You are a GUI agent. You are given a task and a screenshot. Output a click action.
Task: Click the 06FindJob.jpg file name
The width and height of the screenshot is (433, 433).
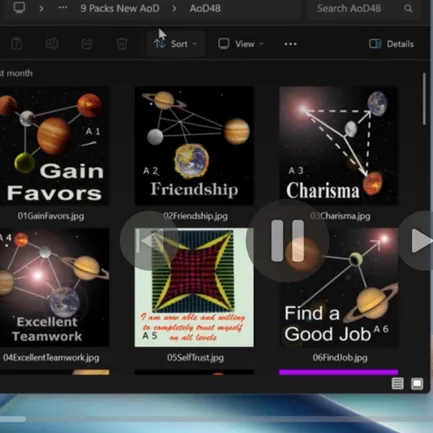click(340, 358)
